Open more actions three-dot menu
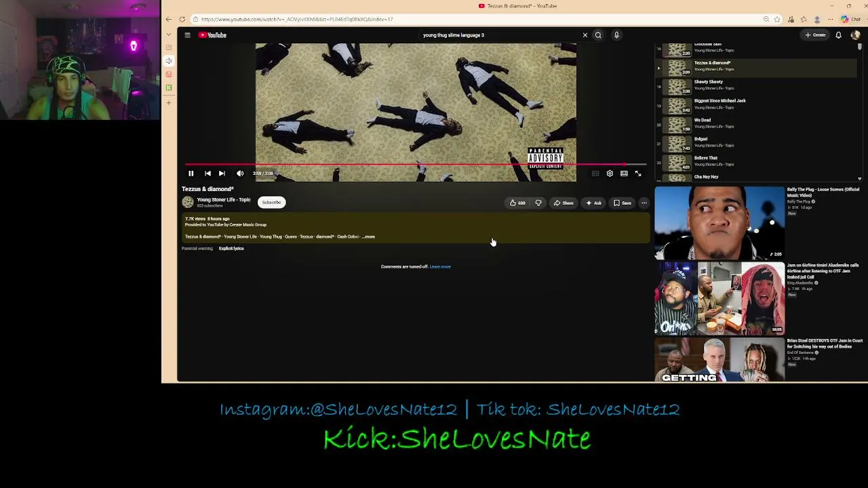The image size is (868, 488). pyautogui.click(x=644, y=203)
